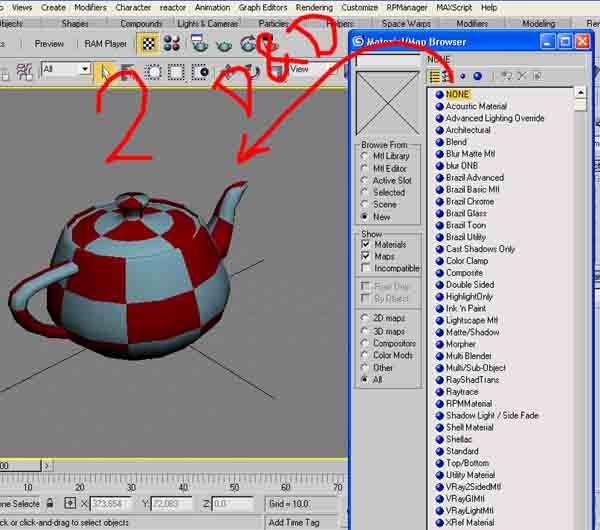
Task: Enable the Incompatible checkbox
Action: click(x=366, y=268)
